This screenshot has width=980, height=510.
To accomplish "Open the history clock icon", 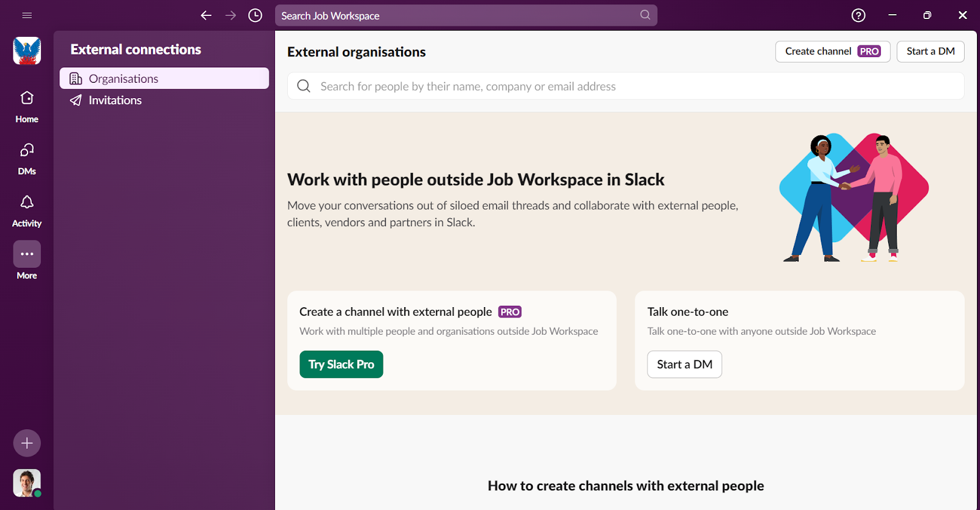I will click(255, 15).
